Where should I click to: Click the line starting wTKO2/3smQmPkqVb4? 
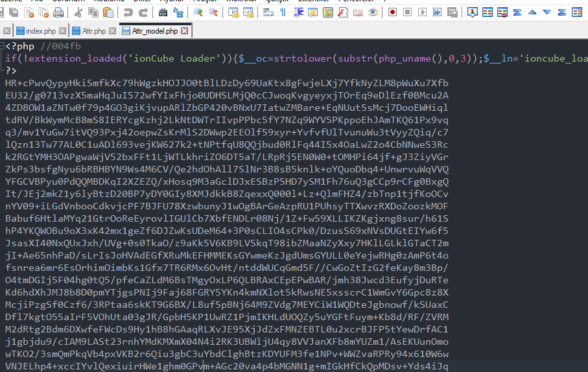tap(227, 354)
